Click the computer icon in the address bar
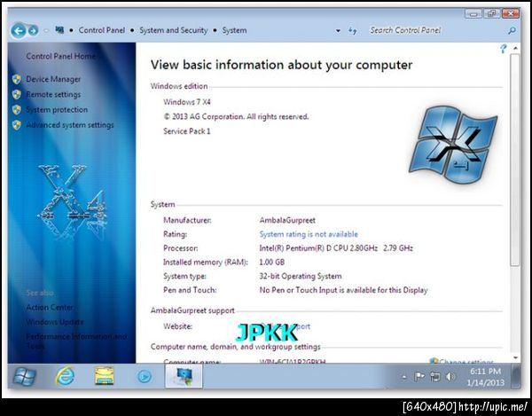The image size is (532, 416). coord(59,30)
